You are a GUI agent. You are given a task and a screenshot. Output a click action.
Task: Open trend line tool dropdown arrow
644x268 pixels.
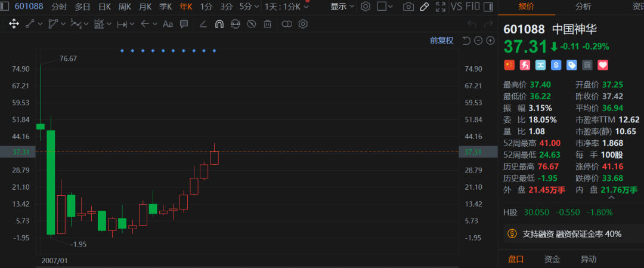pyautogui.click(x=40, y=24)
